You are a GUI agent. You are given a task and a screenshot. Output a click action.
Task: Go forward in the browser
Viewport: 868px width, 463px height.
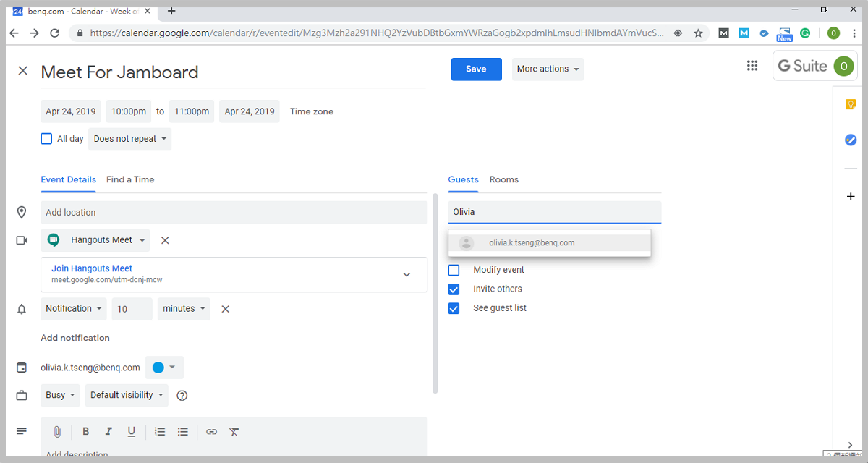pos(34,33)
